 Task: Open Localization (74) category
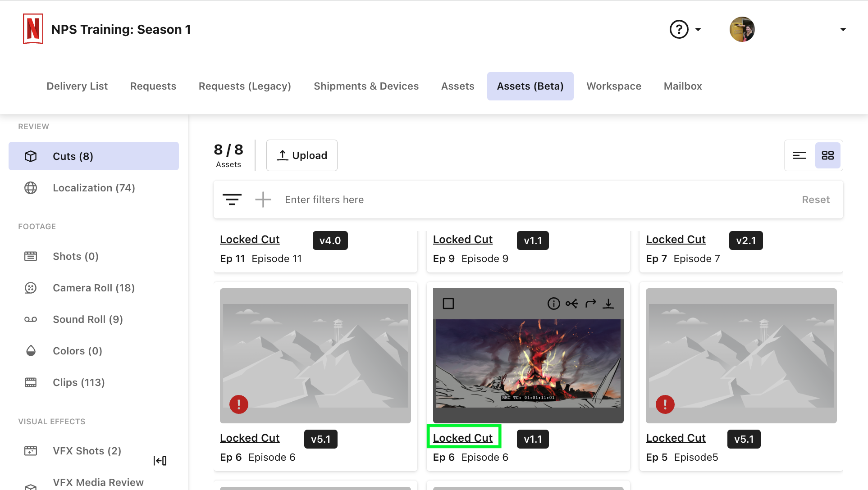coord(94,188)
